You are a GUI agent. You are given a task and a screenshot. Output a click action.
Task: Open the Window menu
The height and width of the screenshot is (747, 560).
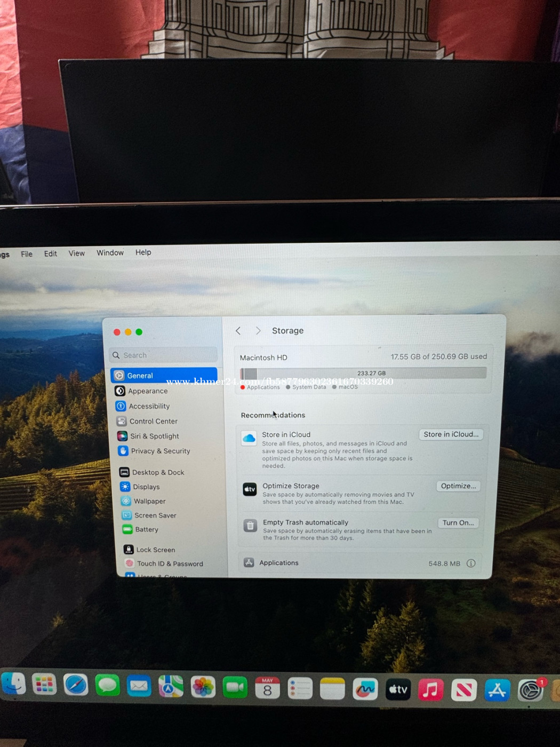click(x=110, y=252)
